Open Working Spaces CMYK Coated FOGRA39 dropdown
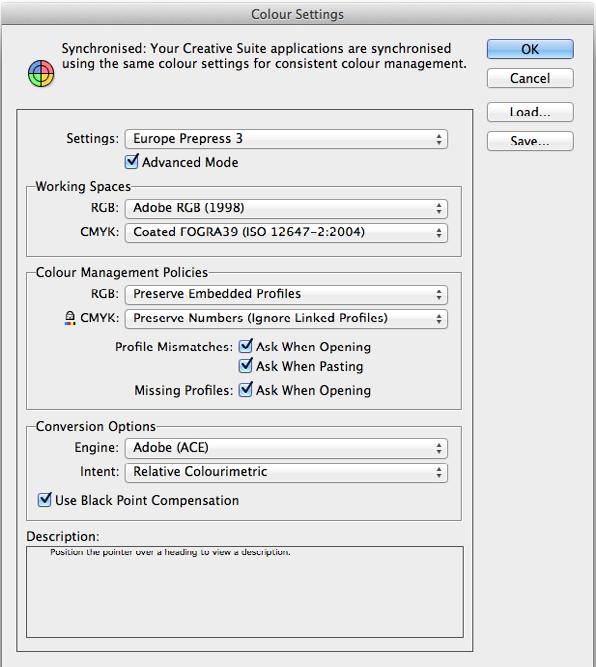The width and height of the screenshot is (596, 667). coord(286,232)
